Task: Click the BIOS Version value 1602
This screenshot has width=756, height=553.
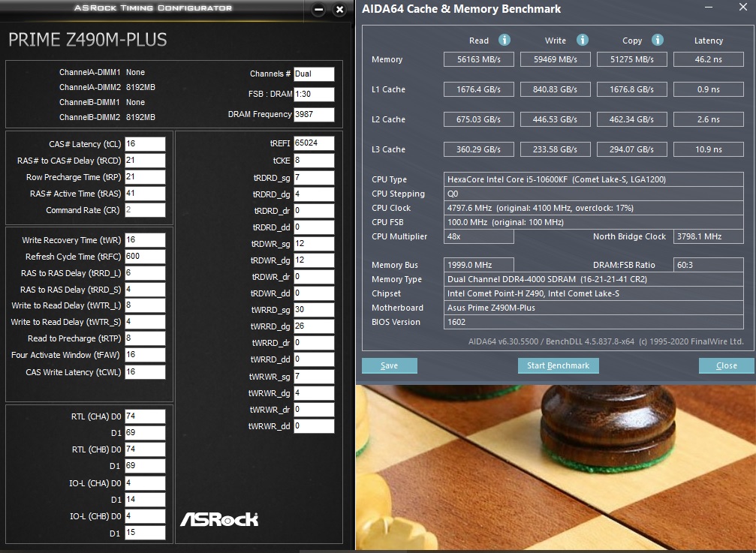Action: (594, 322)
